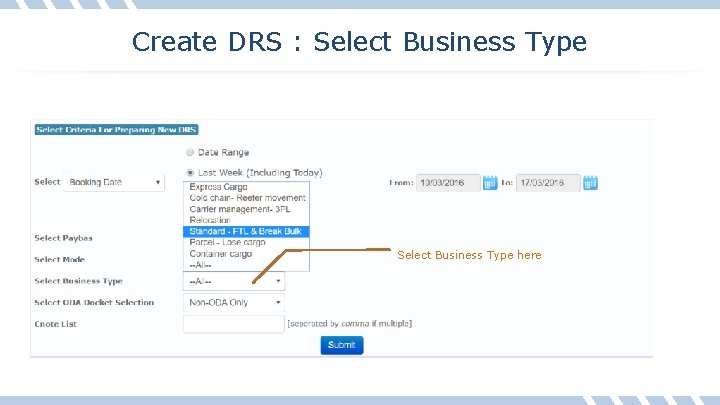720x405 pixels.
Task: Select the Date Range radio button
Action: point(190,152)
